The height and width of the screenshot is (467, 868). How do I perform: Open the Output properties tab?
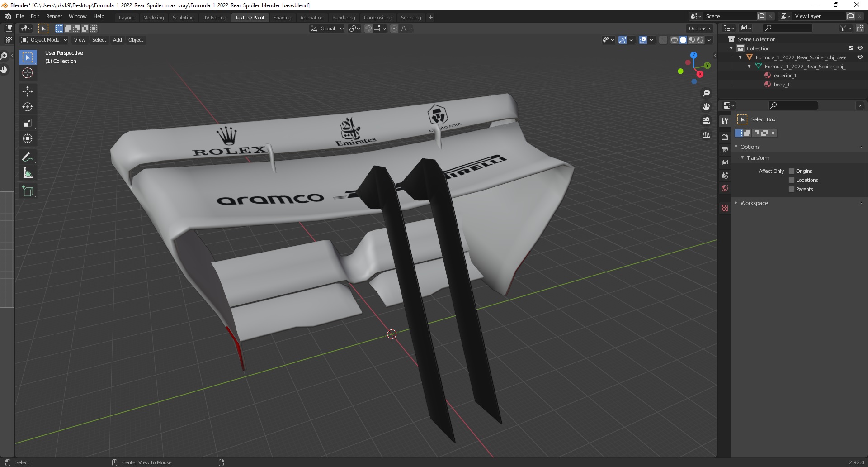coord(725,150)
